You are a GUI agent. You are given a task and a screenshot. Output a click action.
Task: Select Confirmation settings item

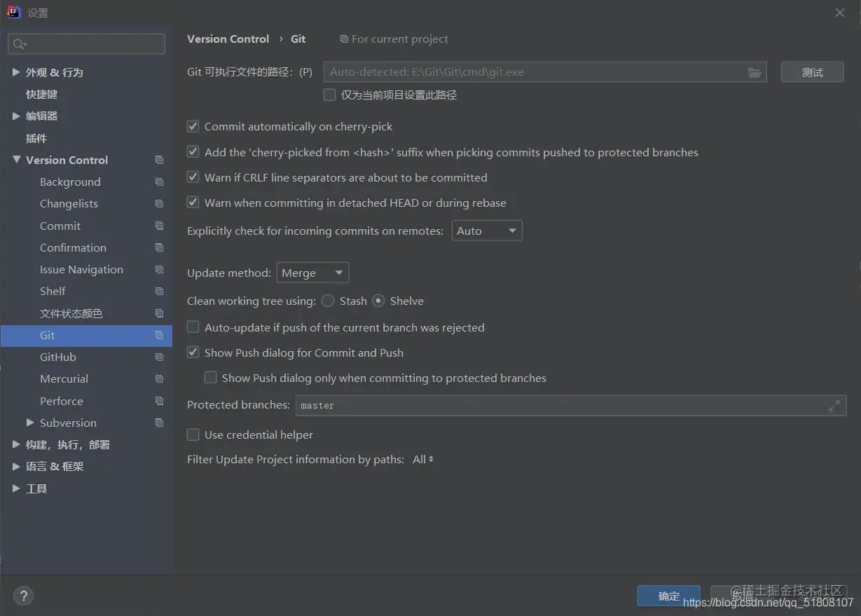(x=73, y=248)
